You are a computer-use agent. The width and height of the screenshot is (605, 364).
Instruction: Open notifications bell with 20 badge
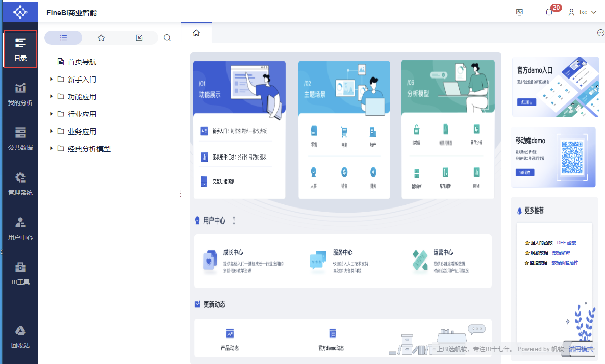click(x=549, y=12)
